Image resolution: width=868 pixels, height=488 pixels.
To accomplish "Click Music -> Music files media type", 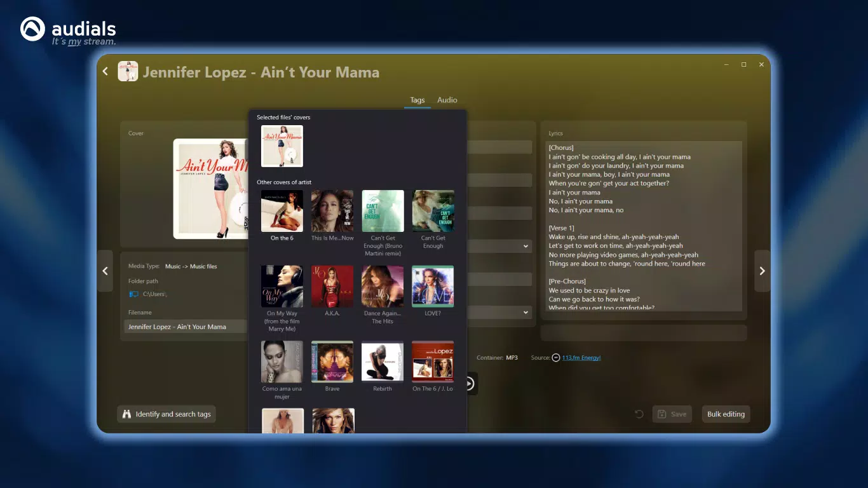I will pyautogui.click(x=191, y=266).
